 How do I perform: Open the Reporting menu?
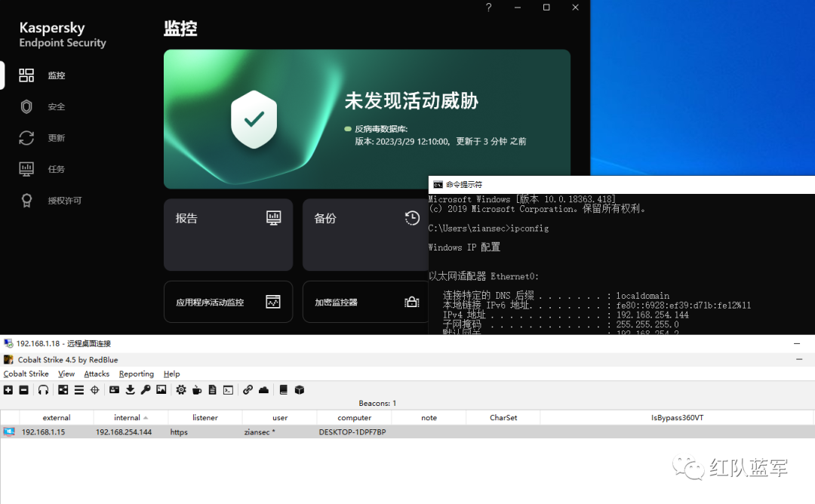coord(136,373)
